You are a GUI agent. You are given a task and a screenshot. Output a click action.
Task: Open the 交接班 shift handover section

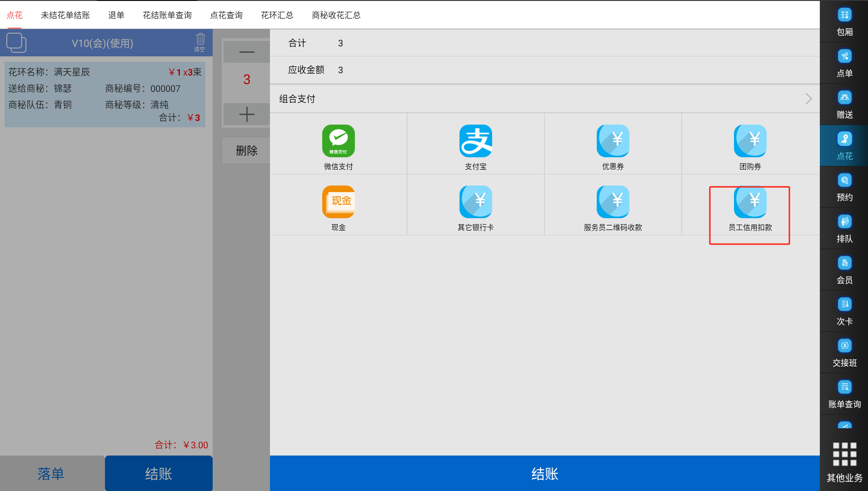point(844,353)
